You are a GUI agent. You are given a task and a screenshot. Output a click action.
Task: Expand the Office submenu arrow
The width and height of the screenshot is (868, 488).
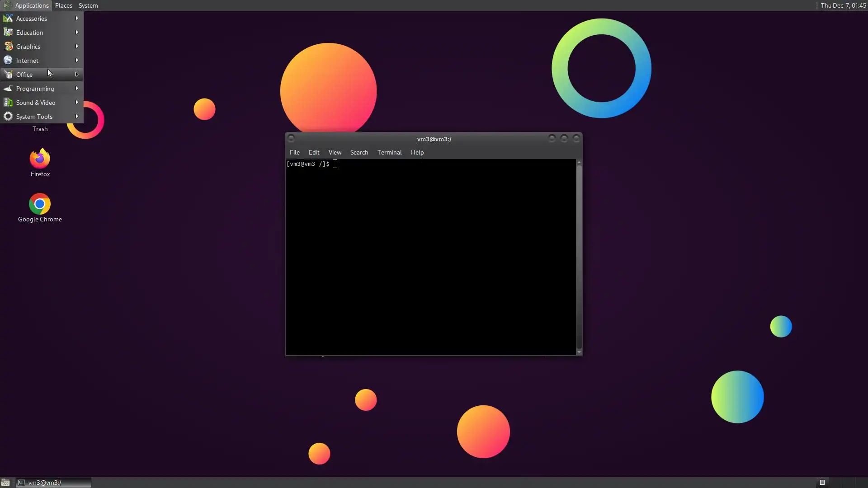click(77, 75)
